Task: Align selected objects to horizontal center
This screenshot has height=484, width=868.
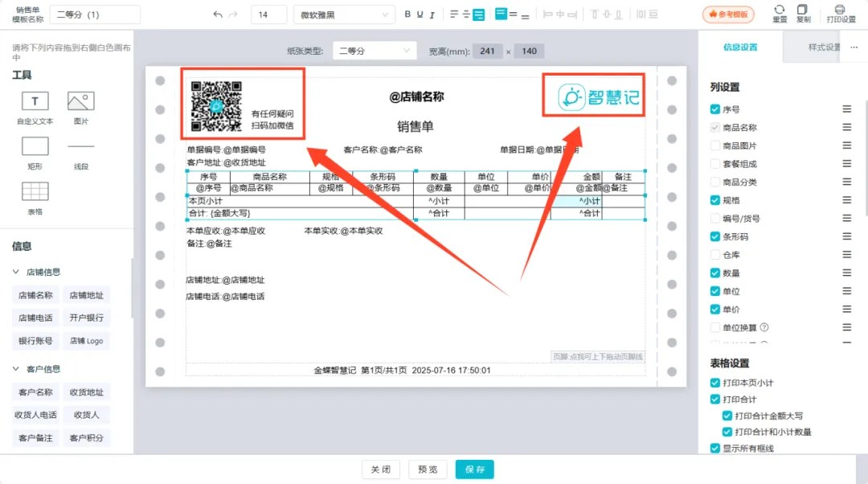Action: tap(559, 14)
